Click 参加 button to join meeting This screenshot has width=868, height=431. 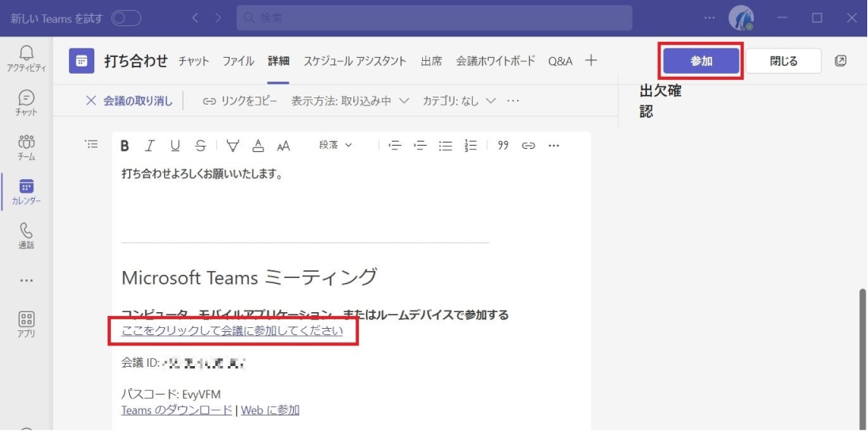(702, 61)
